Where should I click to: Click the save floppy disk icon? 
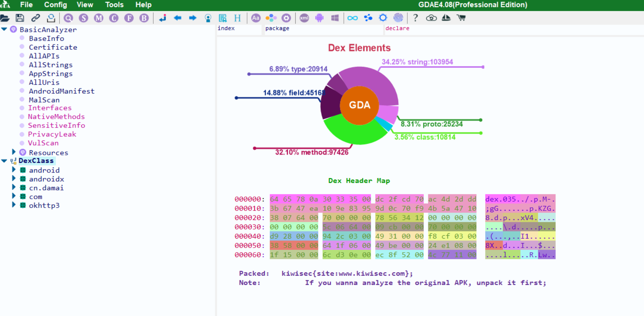[20, 18]
